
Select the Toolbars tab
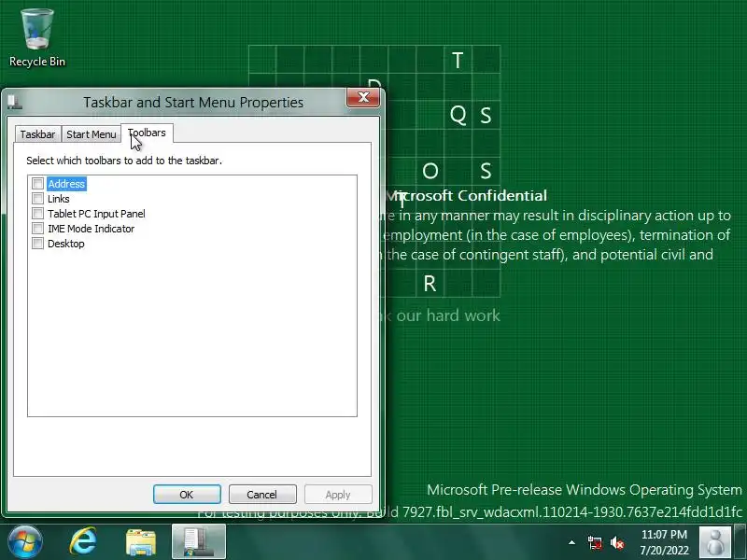coord(147,133)
